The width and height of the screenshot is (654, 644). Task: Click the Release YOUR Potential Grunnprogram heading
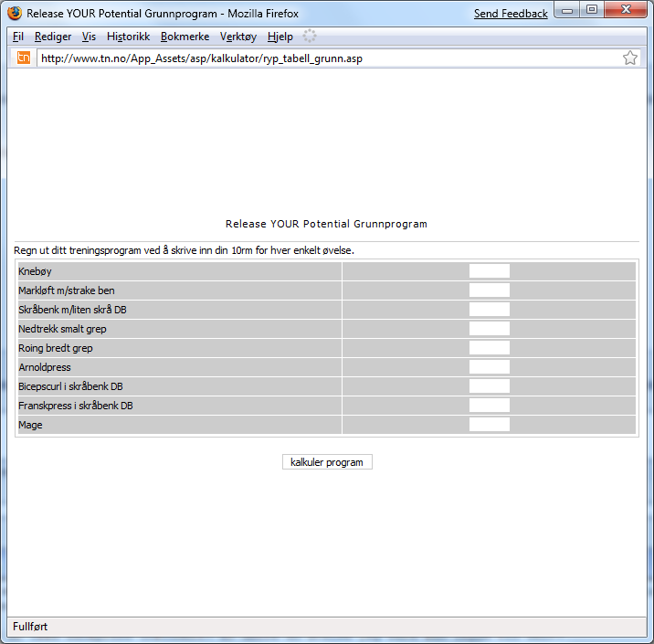326,224
